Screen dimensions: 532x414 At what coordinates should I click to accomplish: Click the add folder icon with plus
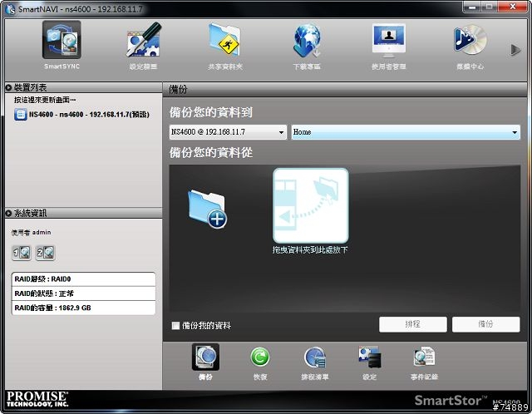tap(207, 209)
